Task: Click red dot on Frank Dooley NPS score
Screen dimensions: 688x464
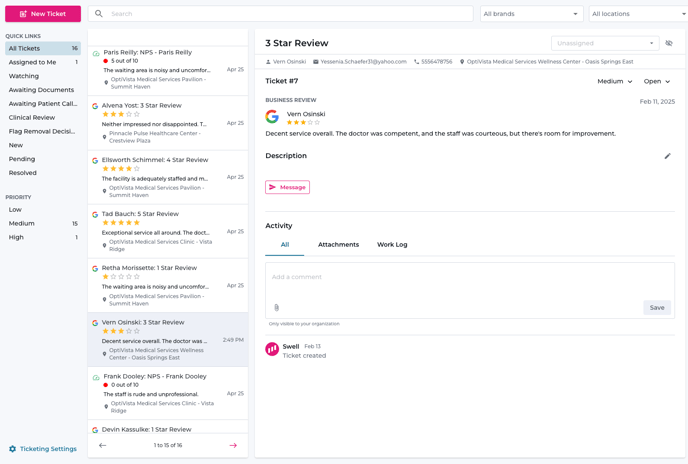Action: pos(105,385)
